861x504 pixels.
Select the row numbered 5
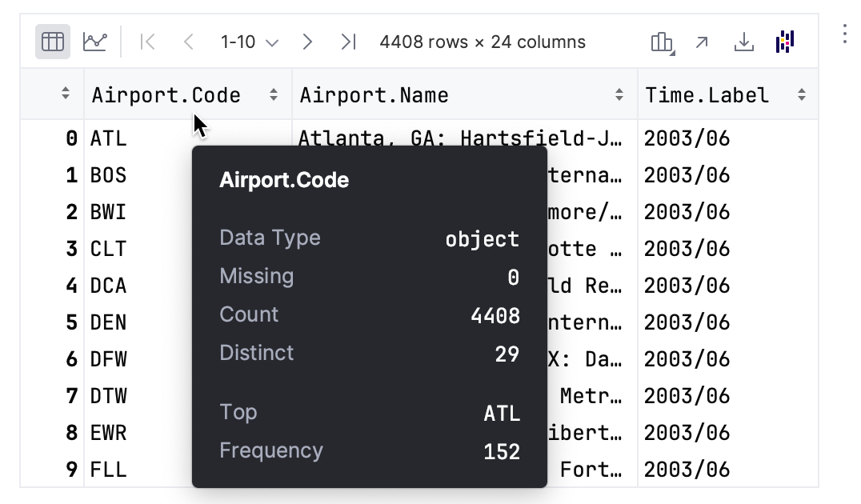70,322
